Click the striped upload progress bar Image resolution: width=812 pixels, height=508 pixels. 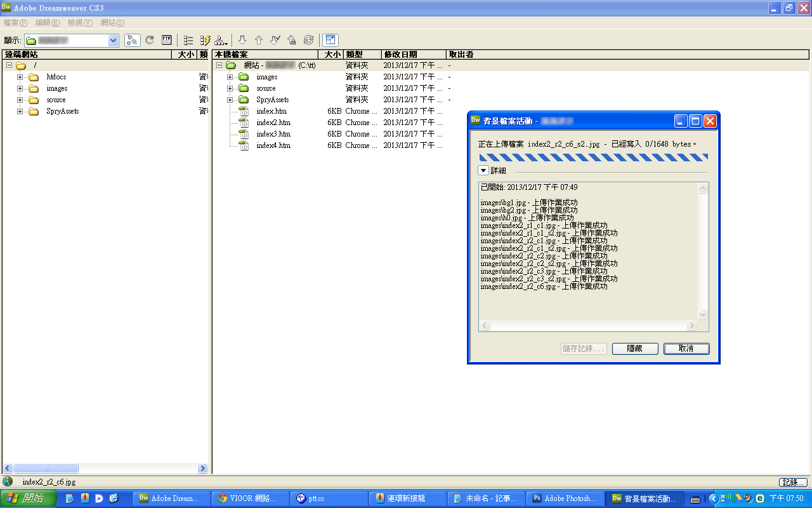593,157
